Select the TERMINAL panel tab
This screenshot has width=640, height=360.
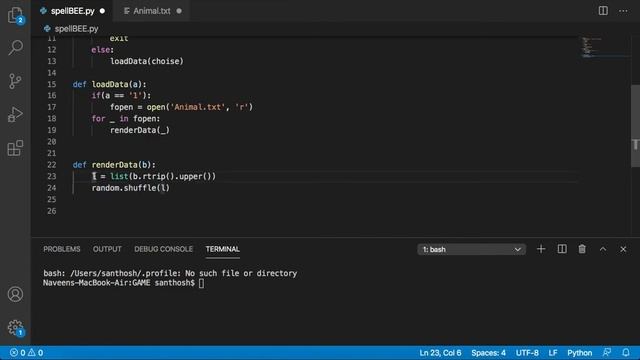pyautogui.click(x=222, y=249)
